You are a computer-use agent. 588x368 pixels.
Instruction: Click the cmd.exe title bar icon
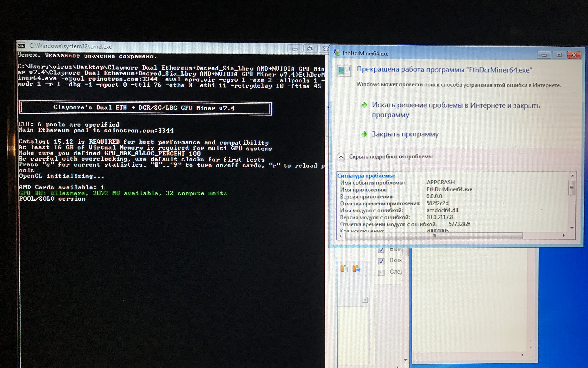pyautogui.click(x=21, y=46)
